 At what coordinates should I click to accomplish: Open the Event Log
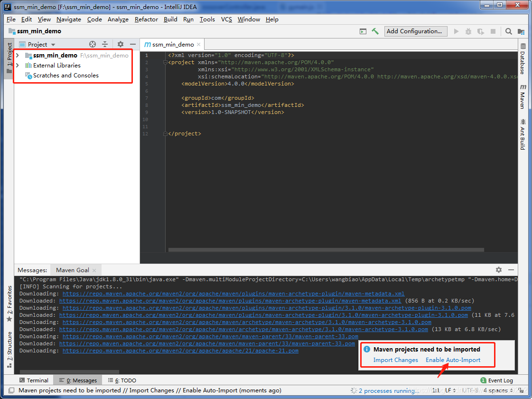pyautogui.click(x=497, y=380)
